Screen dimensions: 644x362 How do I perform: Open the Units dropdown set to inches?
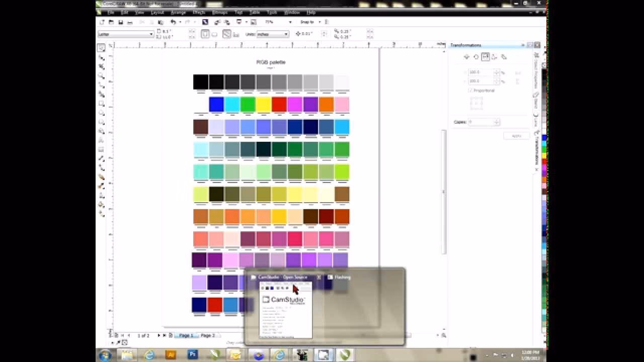(286, 34)
